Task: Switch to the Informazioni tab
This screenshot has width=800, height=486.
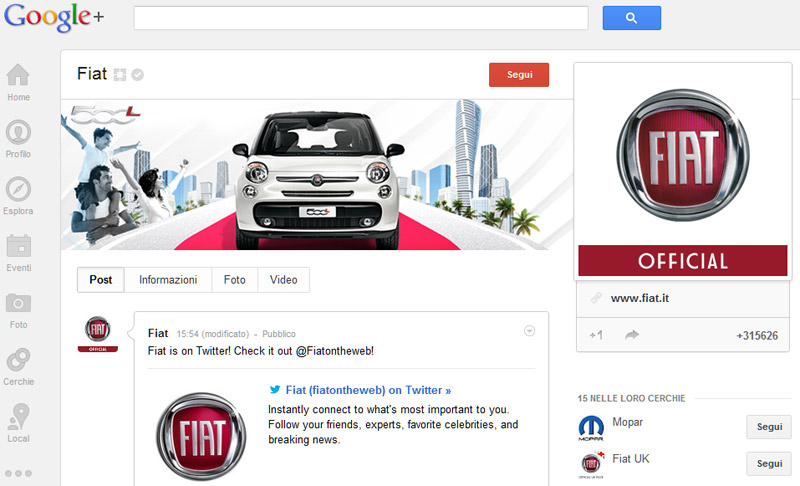Action: pyautogui.click(x=168, y=279)
